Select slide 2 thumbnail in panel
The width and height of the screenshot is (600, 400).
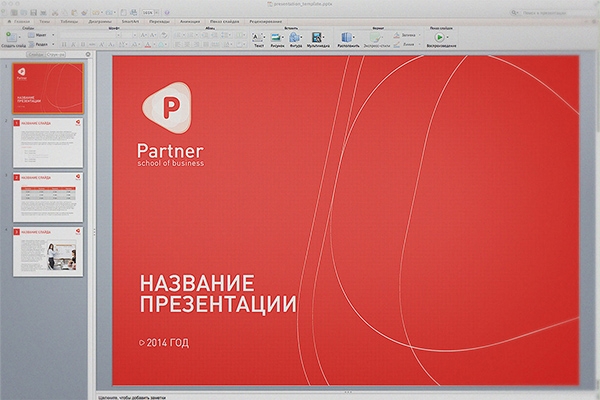48,143
